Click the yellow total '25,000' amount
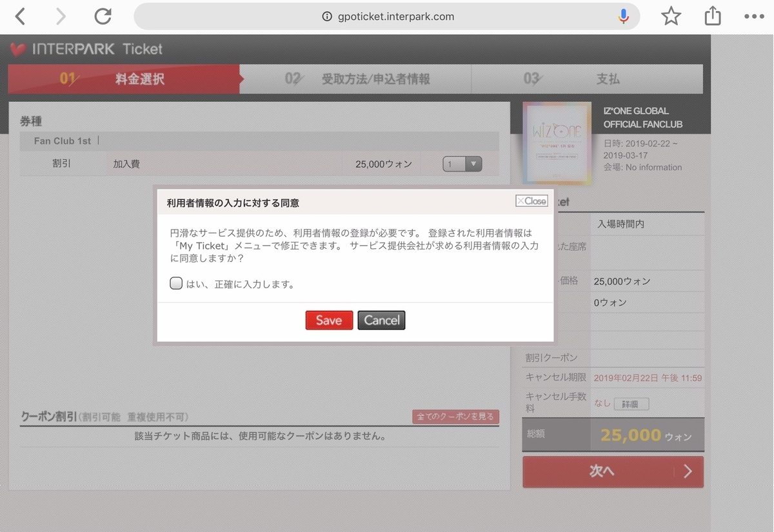 point(631,435)
